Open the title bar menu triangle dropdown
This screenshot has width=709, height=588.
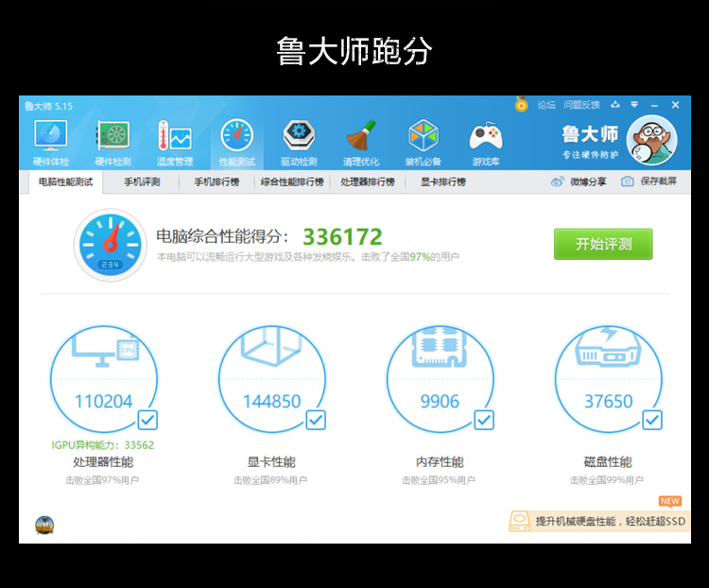point(634,105)
